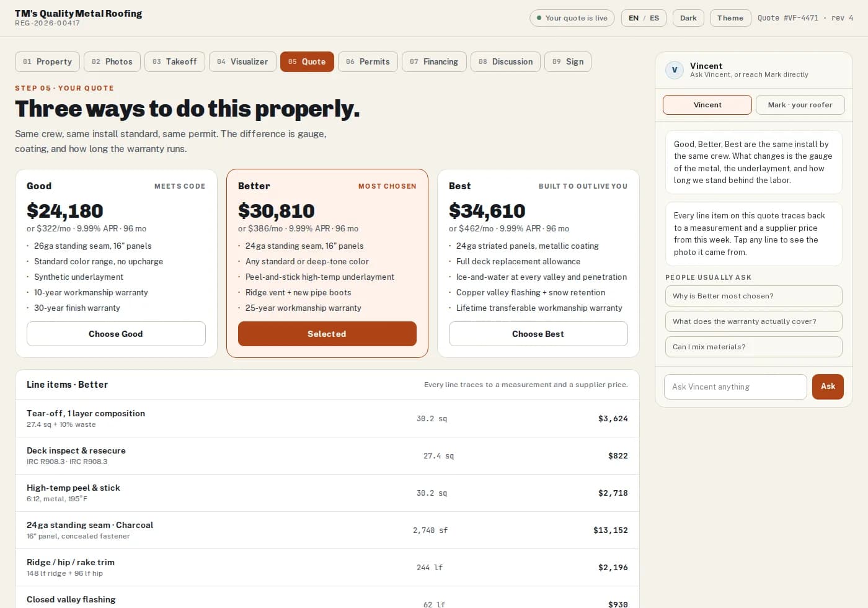Click the "Line items · Better" heading
Viewport: 868px width, 608px height.
pyautogui.click(x=67, y=385)
